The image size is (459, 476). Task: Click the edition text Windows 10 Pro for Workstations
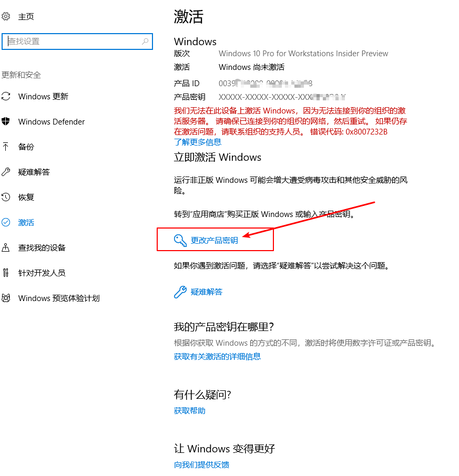tap(303, 54)
